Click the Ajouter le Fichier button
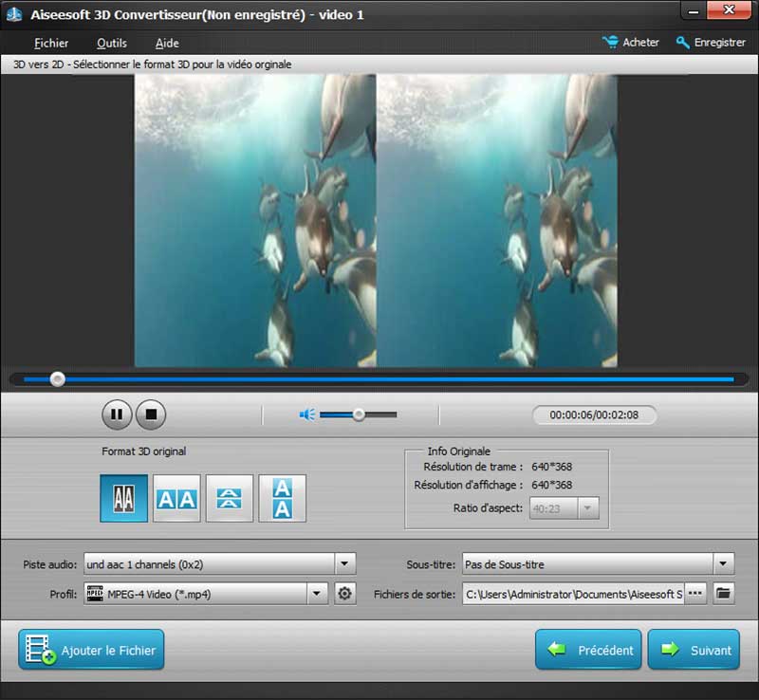759x700 pixels. pos(90,650)
